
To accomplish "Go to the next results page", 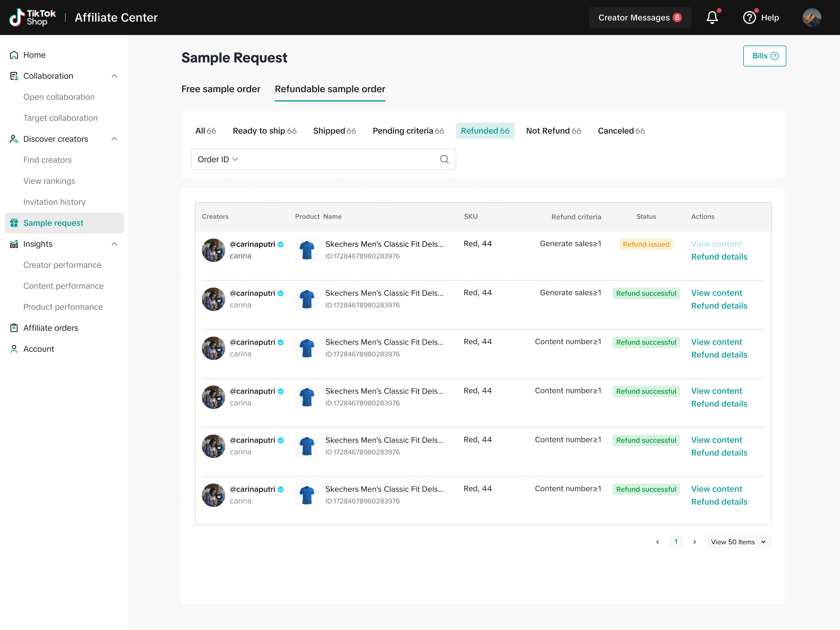I will (695, 542).
